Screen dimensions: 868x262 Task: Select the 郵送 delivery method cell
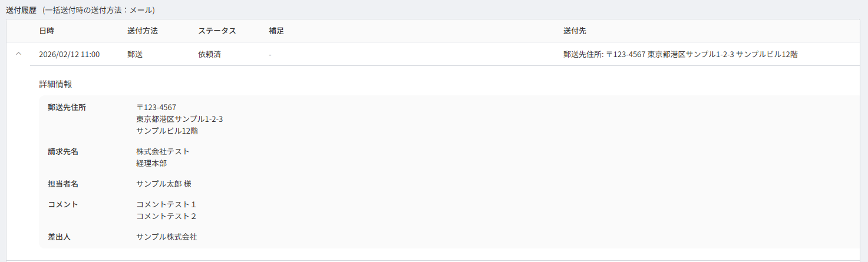tap(135, 54)
